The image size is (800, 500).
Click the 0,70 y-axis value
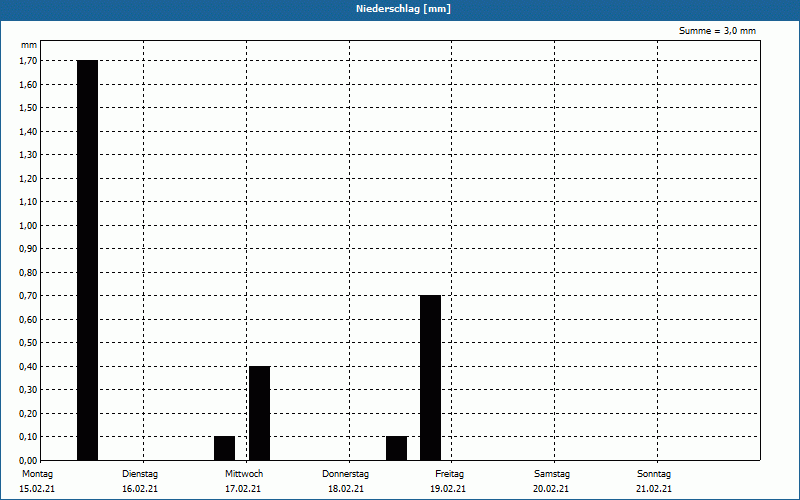coord(28,295)
